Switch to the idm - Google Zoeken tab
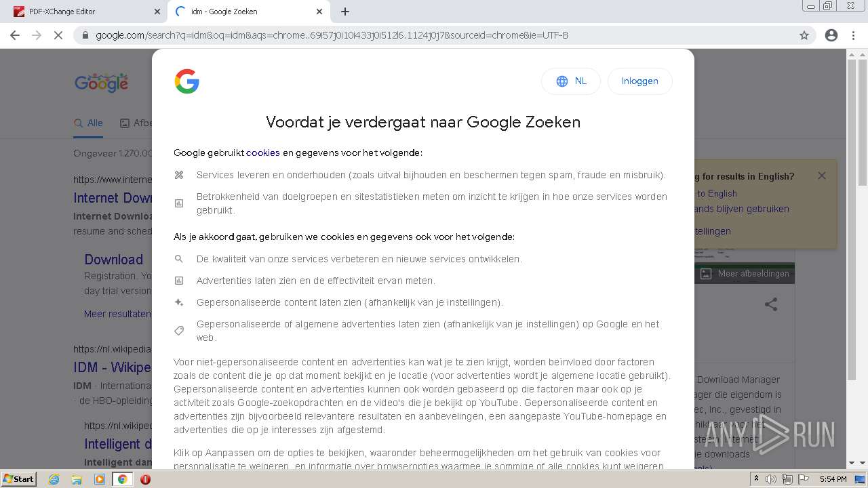Screen dimensions: 868x488 pyautogui.click(x=248, y=12)
